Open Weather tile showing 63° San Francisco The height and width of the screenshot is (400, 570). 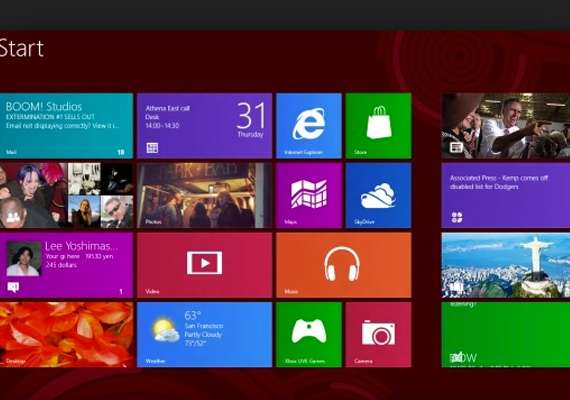204,335
